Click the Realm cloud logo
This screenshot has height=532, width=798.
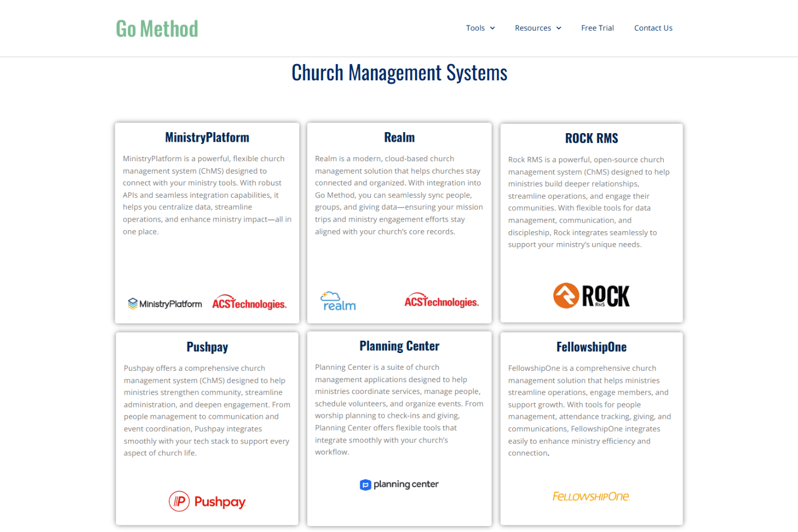coord(339,301)
